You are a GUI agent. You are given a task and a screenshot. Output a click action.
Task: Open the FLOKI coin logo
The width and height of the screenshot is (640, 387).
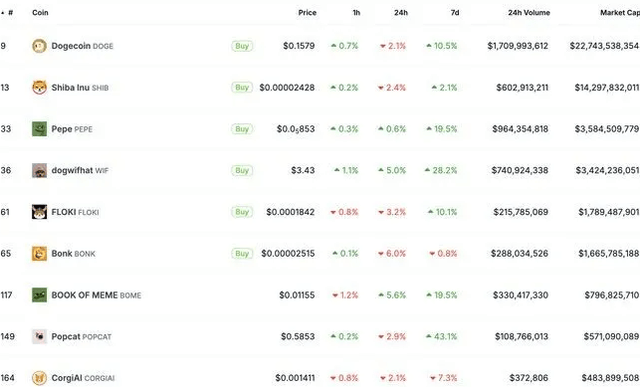tap(39, 212)
